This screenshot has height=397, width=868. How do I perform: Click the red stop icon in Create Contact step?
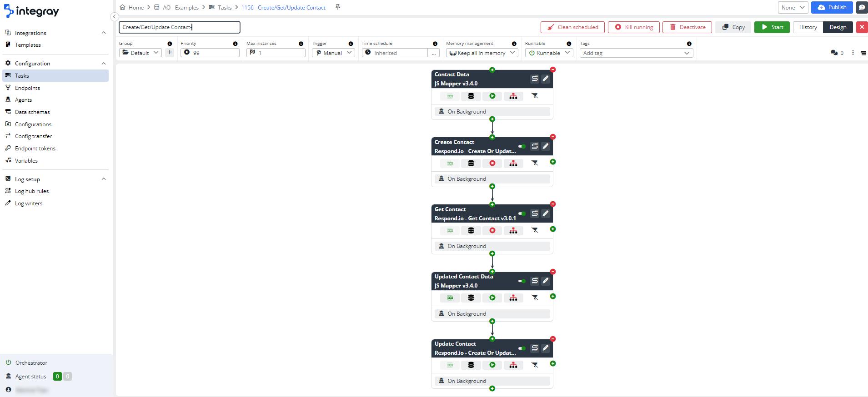(492, 164)
